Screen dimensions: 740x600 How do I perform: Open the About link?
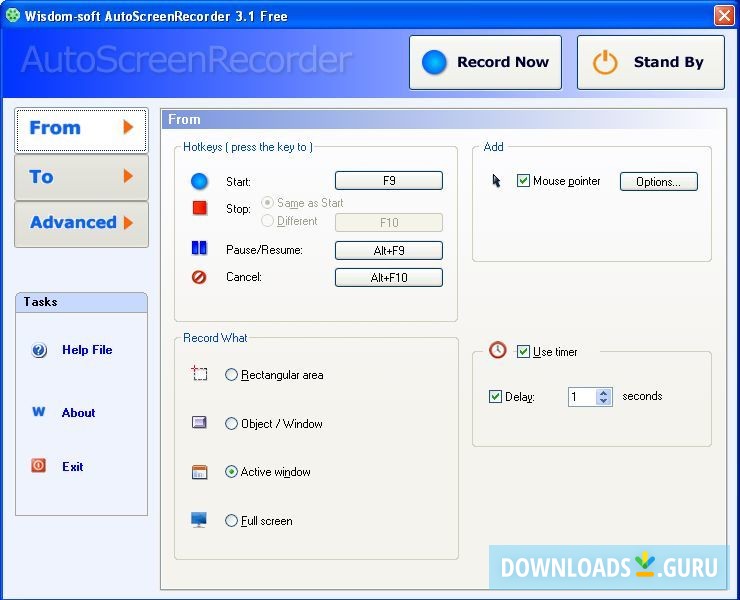tap(78, 413)
